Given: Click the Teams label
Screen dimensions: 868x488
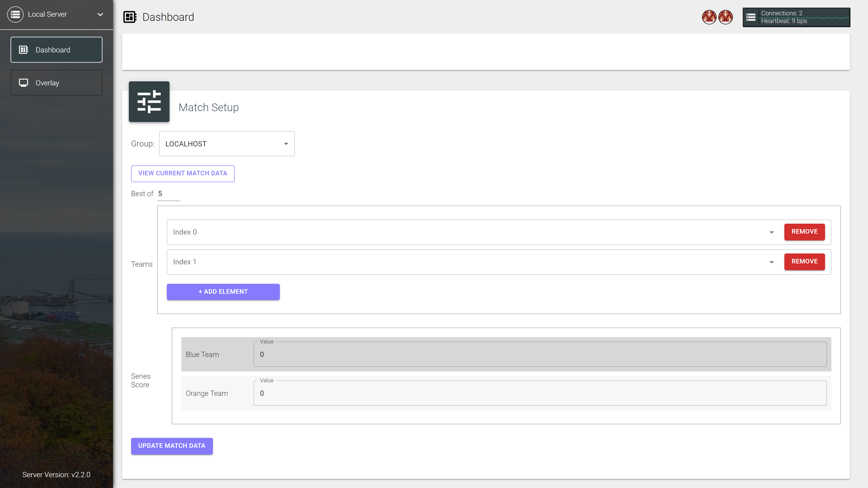Looking at the screenshot, I should click(x=142, y=264).
